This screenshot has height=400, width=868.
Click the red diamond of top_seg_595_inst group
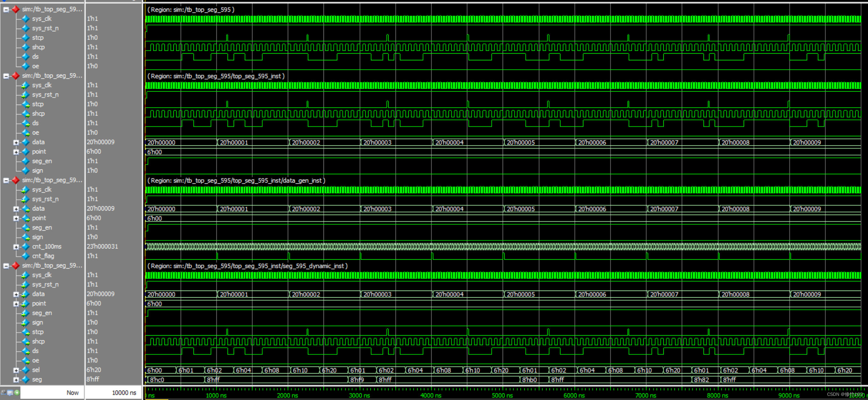tap(16, 76)
